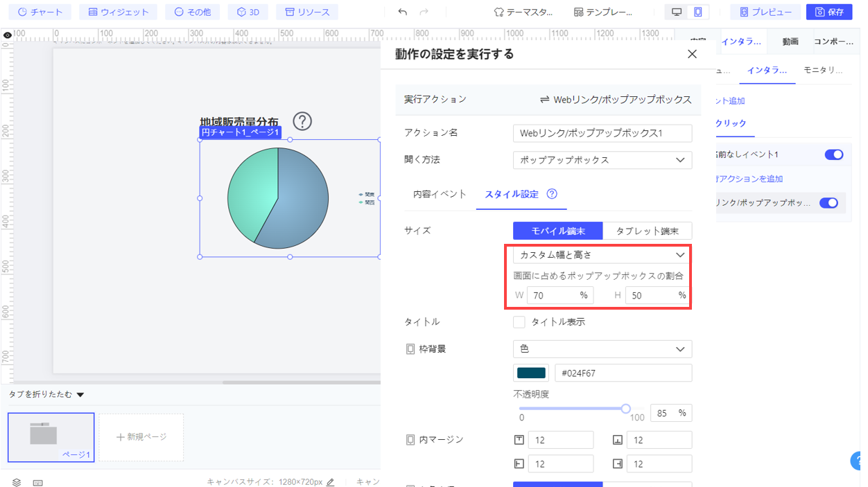Collapse tabs via タブを折りたたむ arrow
This screenshot has width=868, height=487.
(80, 395)
